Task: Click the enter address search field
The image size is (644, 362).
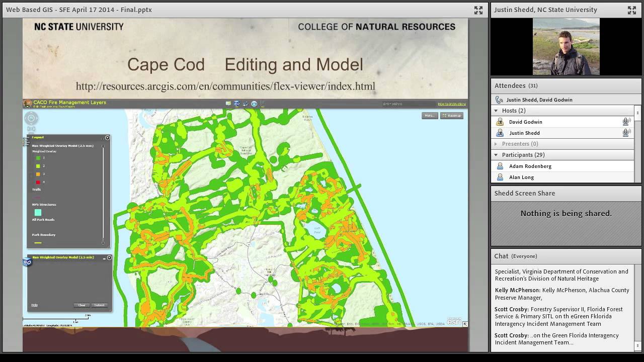Action: (x=408, y=104)
